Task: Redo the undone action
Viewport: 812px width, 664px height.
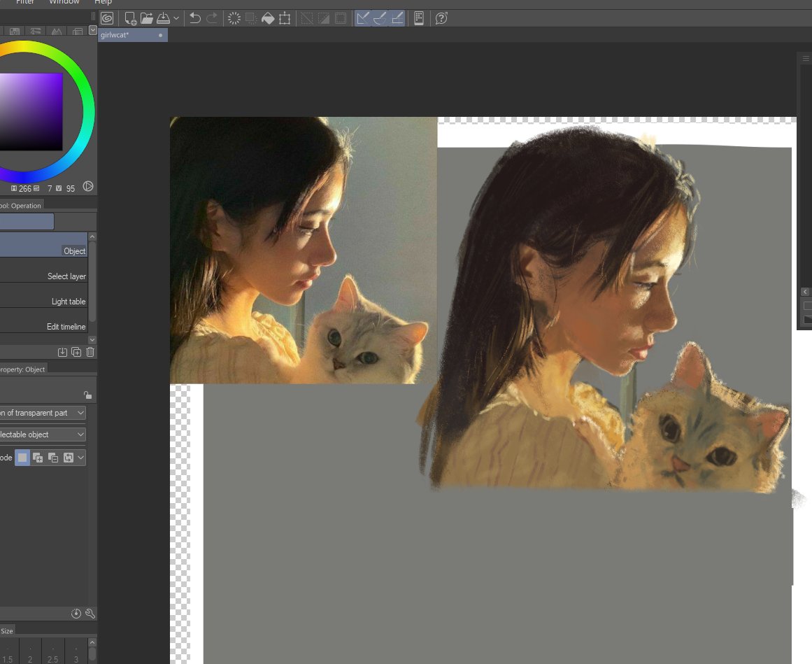Action: (212, 19)
